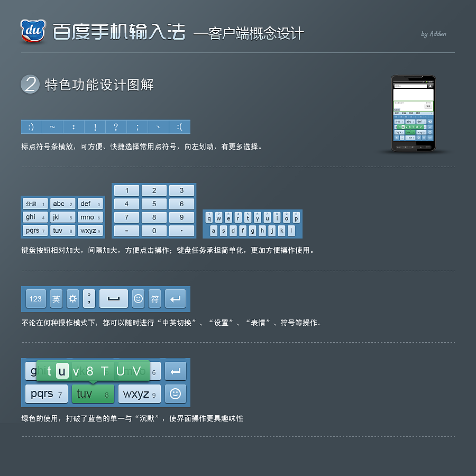The width and height of the screenshot is (476, 476).
Task: Tap the 's' key on QWERTY keyboard
Action: 223,231
